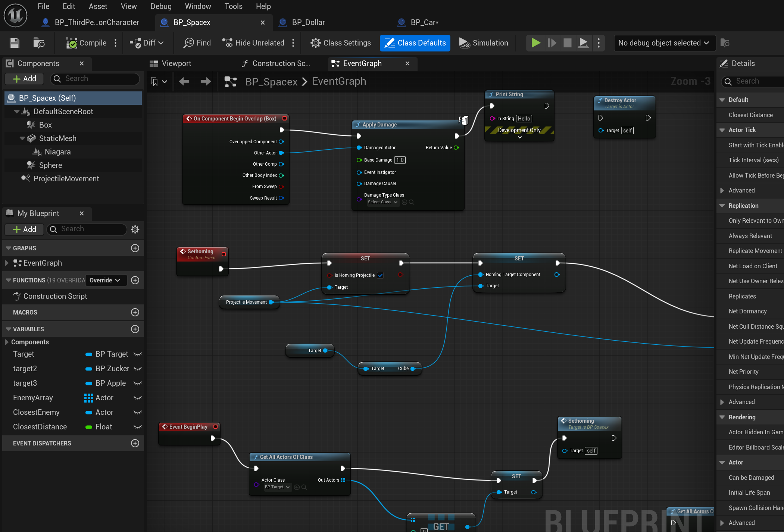Click the Compile button
This screenshot has height=532, width=784.
pos(87,43)
